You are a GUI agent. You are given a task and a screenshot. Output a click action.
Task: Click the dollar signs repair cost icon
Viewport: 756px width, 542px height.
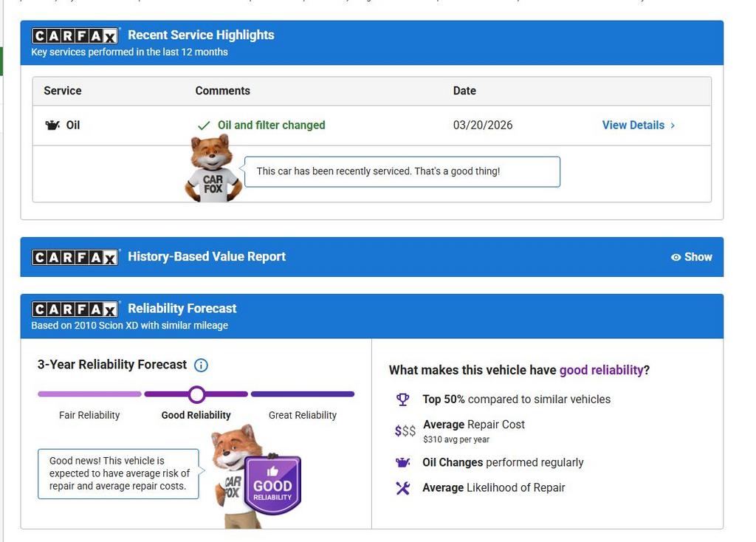(x=405, y=430)
